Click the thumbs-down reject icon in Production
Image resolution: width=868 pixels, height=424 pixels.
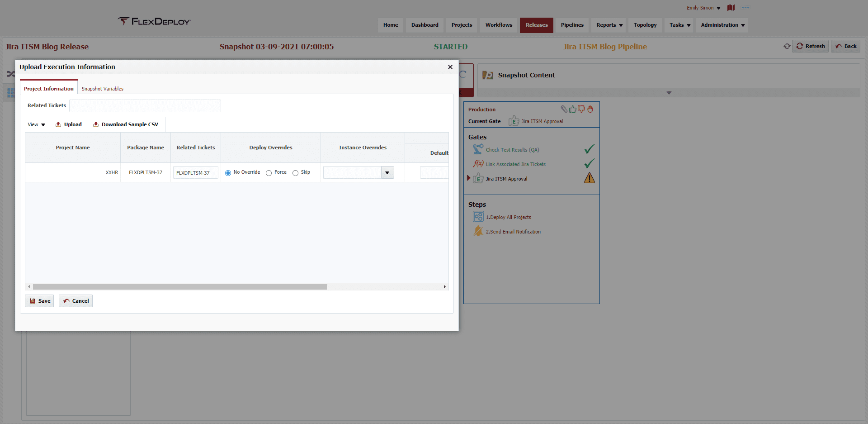(x=581, y=109)
